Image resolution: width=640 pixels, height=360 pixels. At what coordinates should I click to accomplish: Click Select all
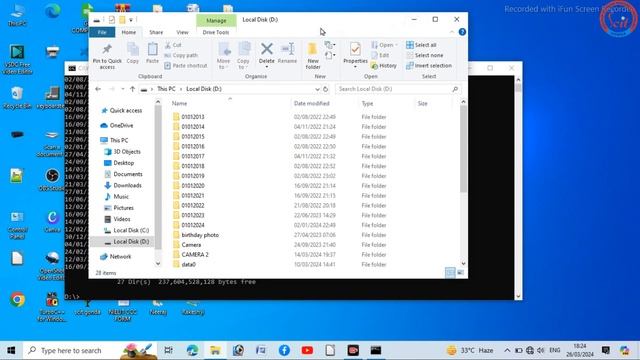point(421,45)
